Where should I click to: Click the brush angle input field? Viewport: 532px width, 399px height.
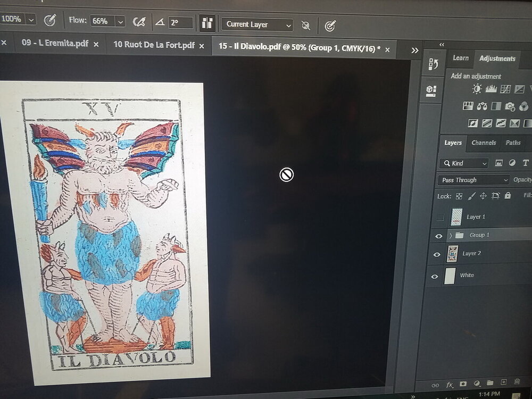pos(181,22)
